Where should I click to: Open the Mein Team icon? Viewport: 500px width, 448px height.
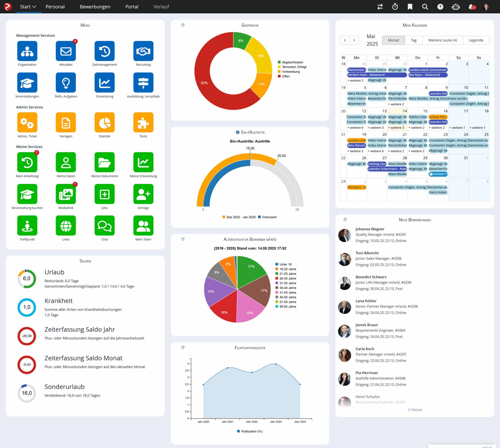(143, 225)
